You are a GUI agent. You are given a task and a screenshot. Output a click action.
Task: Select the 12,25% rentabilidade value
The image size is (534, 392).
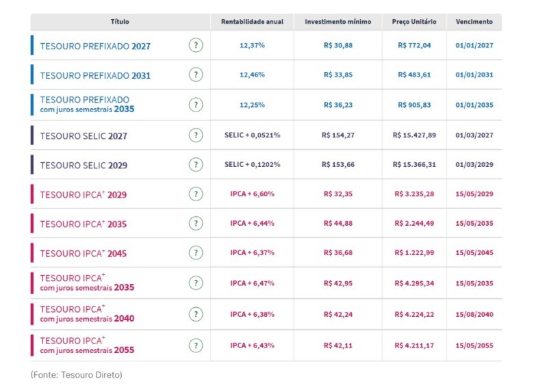pos(252,105)
